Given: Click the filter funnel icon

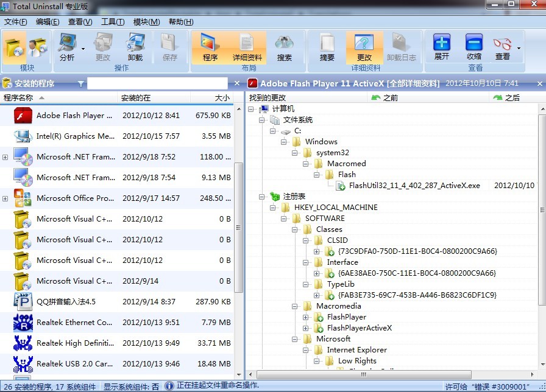Looking at the screenshot, I should pyautogui.click(x=81, y=83).
